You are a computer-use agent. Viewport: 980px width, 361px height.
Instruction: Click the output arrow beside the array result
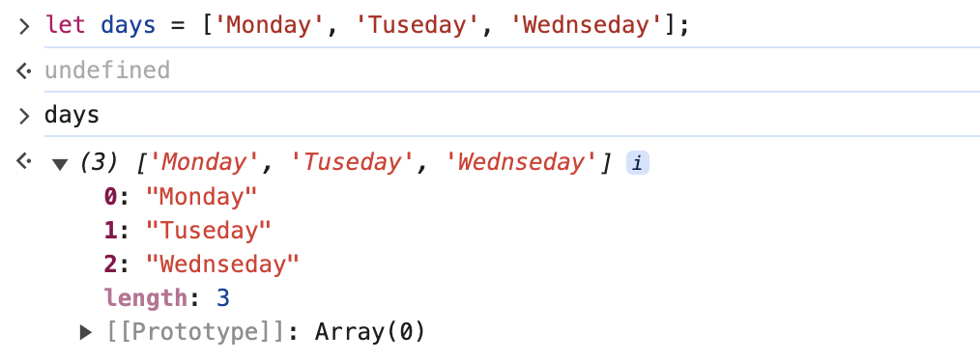pyautogui.click(x=24, y=162)
